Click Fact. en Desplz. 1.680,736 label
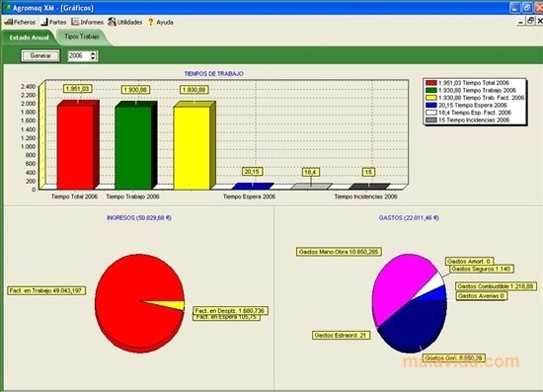This screenshot has width=543, height=392. tap(230, 311)
